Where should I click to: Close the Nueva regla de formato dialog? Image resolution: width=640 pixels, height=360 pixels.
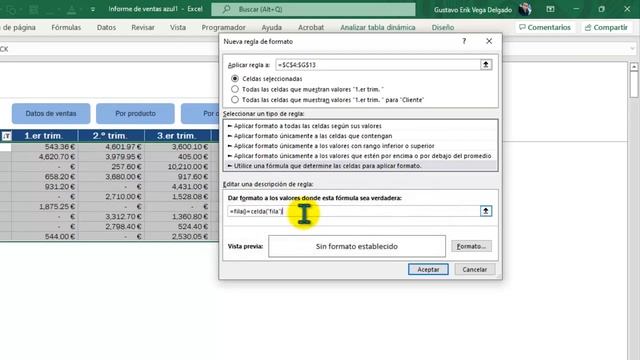point(489,41)
